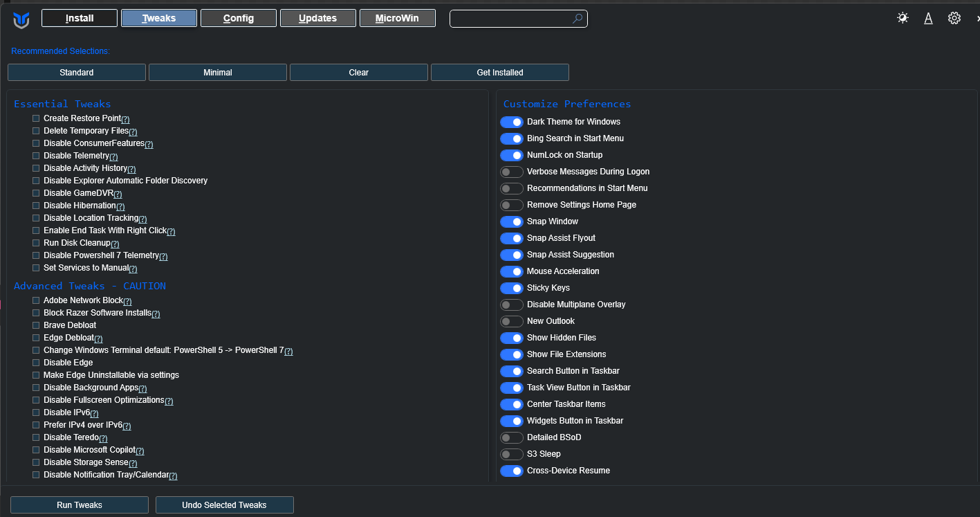Open the MicroWin tab

(397, 18)
